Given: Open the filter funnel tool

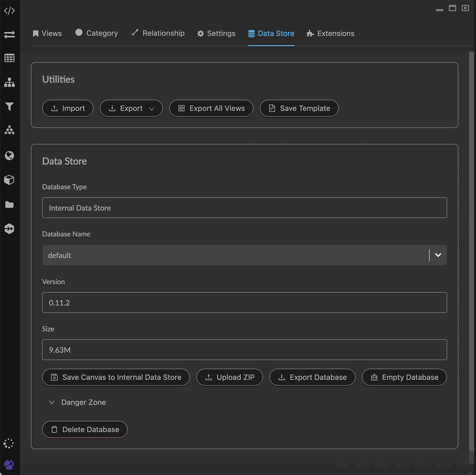Looking at the screenshot, I should click(9, 106).
